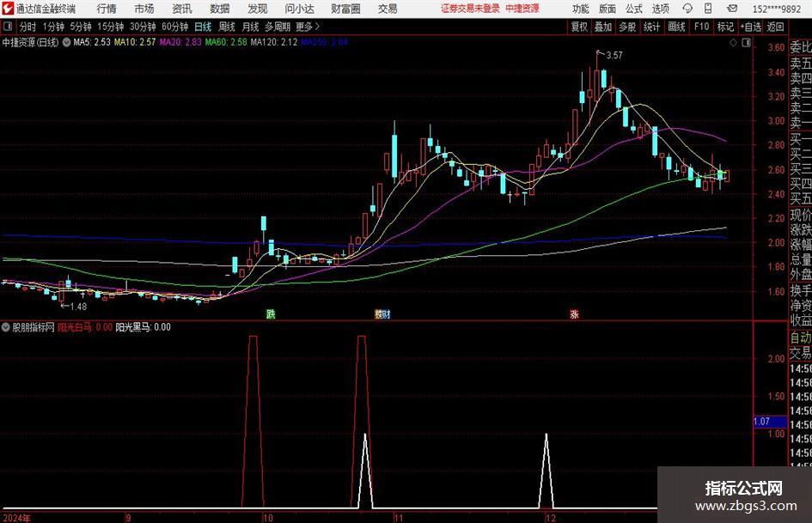812x523 pixels.
Task: Click the 中捷资源 stock name link
Action: point(522,9)
